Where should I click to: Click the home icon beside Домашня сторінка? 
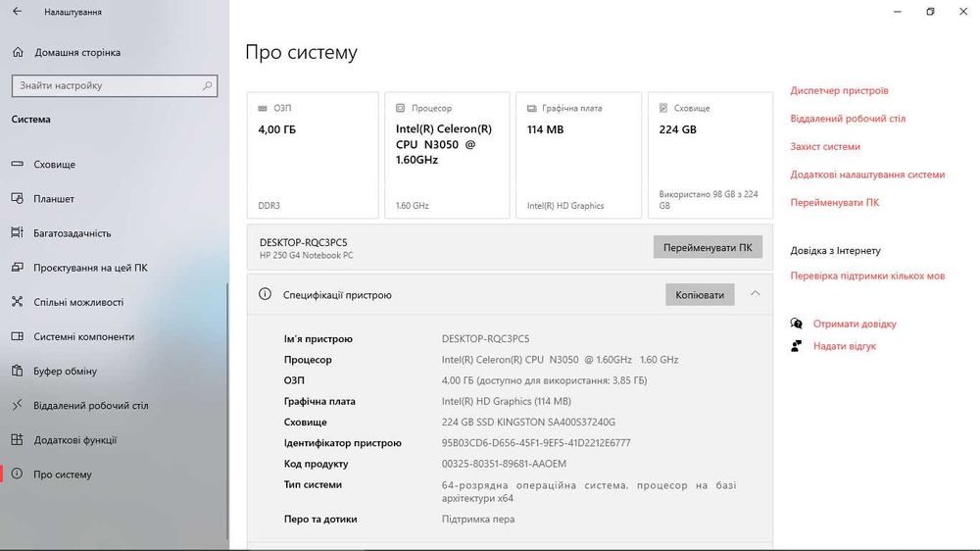pyautogui.click(x=18, y=53)
